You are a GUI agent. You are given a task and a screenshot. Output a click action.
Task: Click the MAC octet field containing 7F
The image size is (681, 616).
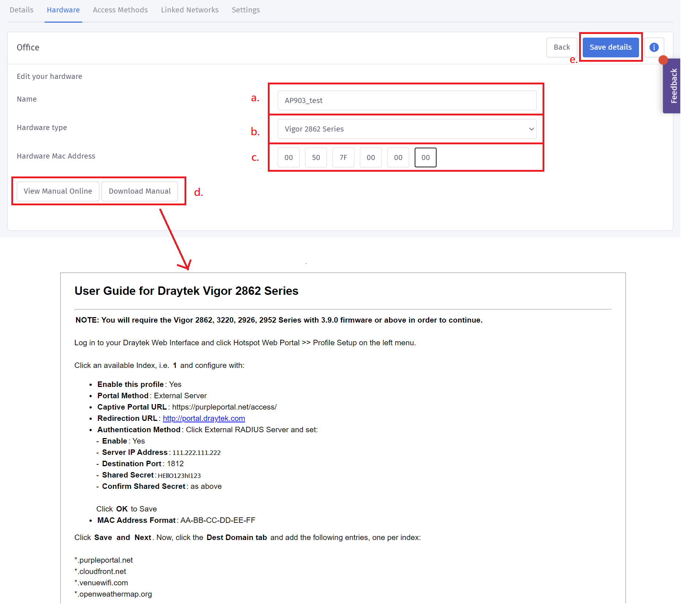pyautogui.click(x=343, y=157)
